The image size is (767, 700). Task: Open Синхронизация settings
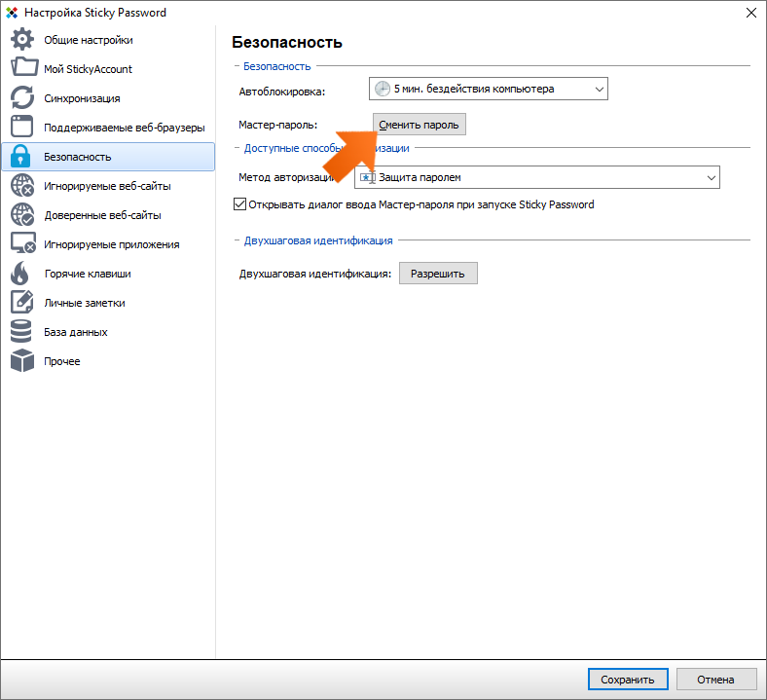pos(82,98)
